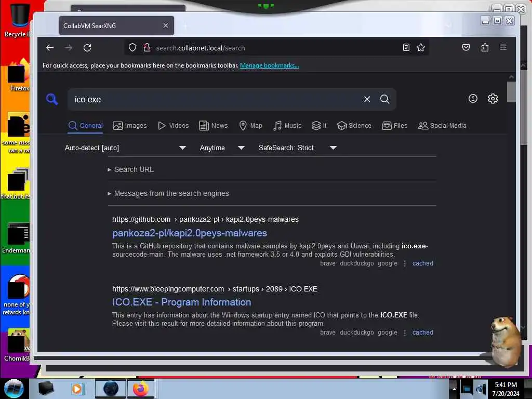Select the Firefox desktop shortcut
Screen dimensions: 532x399
(19, 75)
